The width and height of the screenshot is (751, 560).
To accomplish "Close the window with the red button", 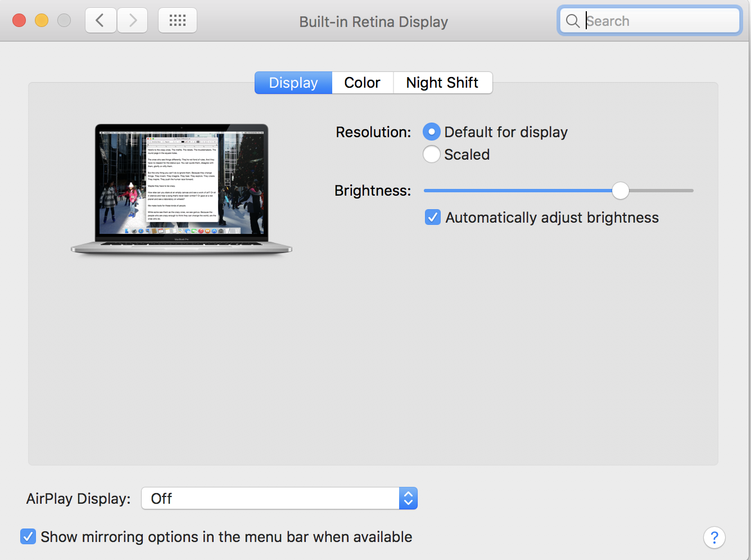I will tap(19, 20).
